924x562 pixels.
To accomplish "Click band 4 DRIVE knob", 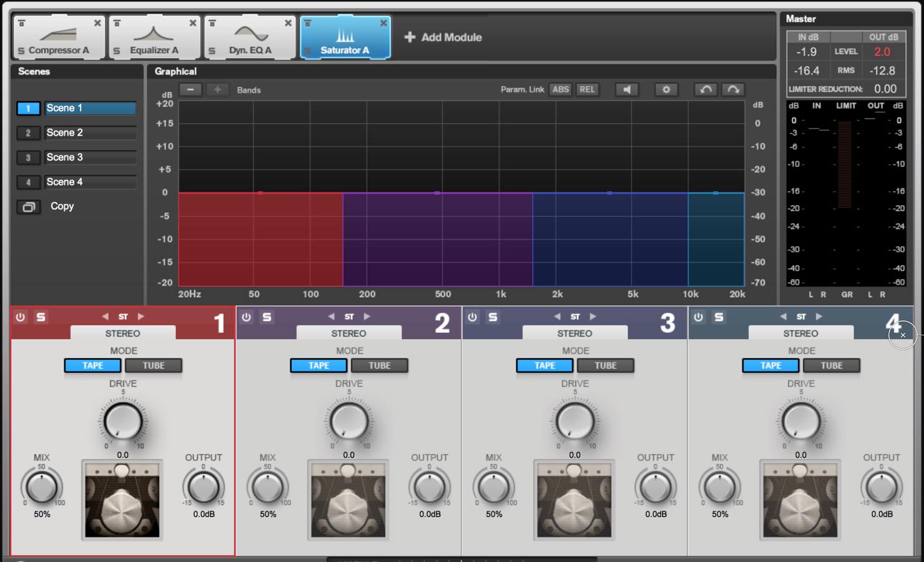I will click(801, 421).
